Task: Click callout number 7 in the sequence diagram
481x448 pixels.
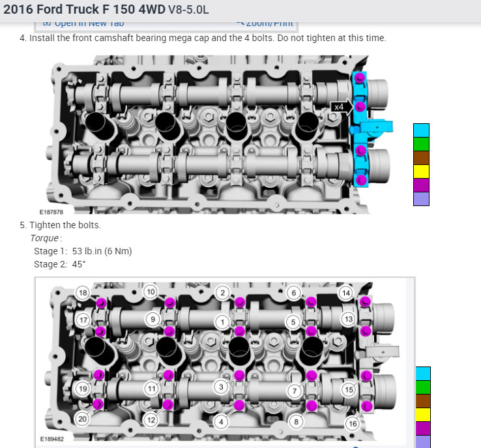Action: click(x=295, y=391)
